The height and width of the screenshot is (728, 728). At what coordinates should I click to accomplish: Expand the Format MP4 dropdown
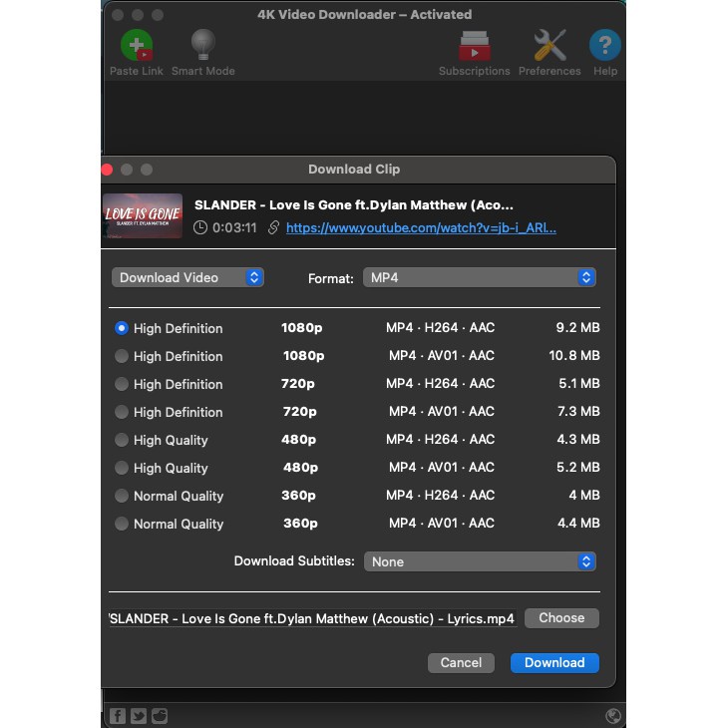click(480, 278)
